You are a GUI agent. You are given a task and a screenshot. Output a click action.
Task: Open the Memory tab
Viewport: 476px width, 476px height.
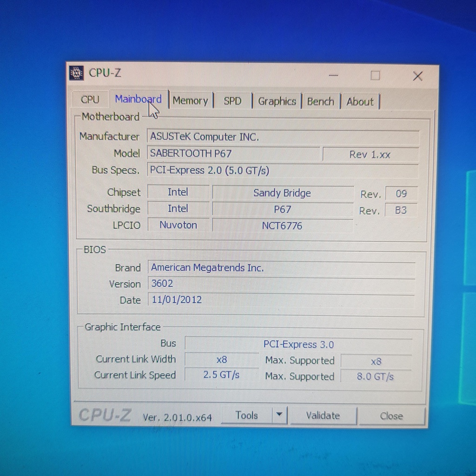tap(190, 101)
